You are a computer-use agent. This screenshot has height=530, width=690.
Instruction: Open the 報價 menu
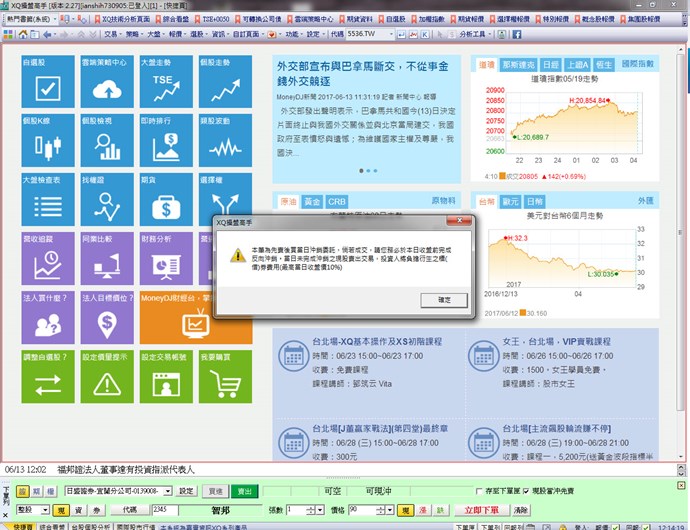click(177, 34)
